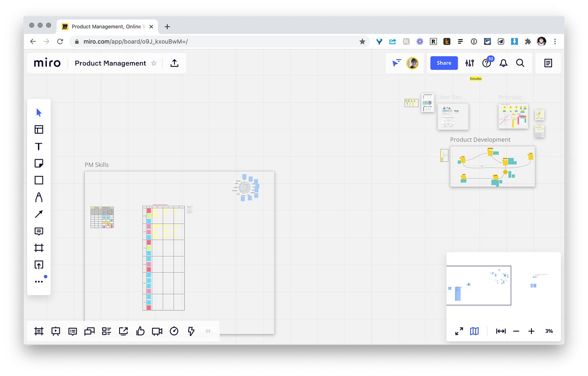This screenshot has width=588, height=376.
Task: Star the Product Management board
Action: 154,63
